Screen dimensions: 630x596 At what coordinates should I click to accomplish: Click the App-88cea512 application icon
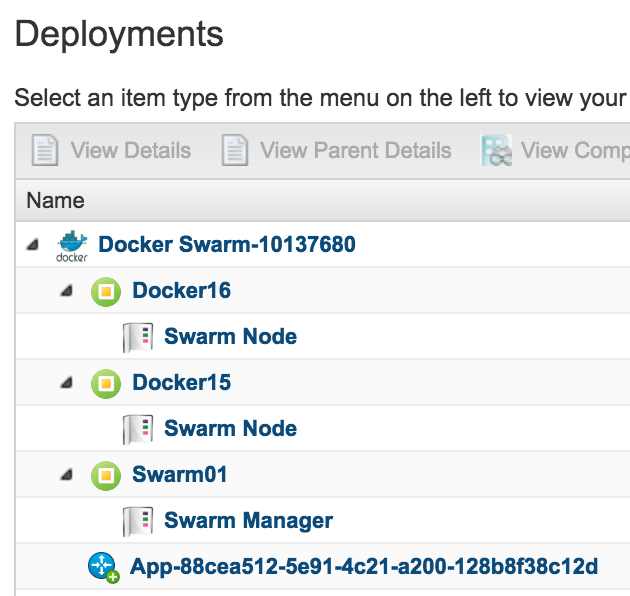[x=104, y=568]
